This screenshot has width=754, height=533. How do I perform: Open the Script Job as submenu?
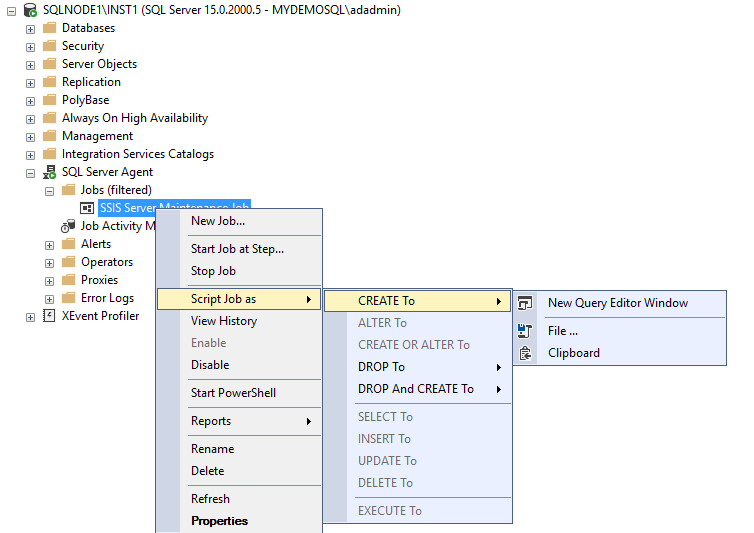[x=239, y=299]
